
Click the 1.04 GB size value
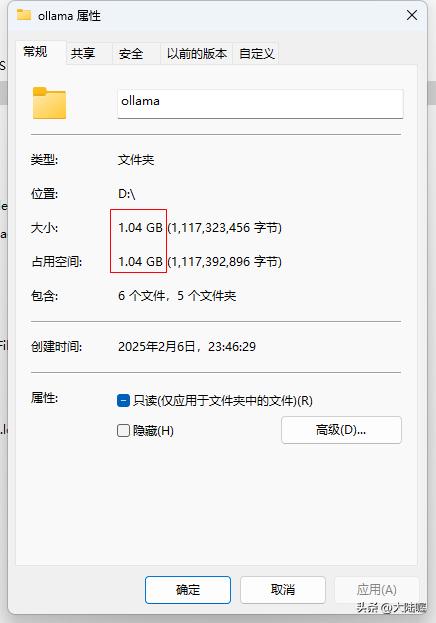pos(140,228)
